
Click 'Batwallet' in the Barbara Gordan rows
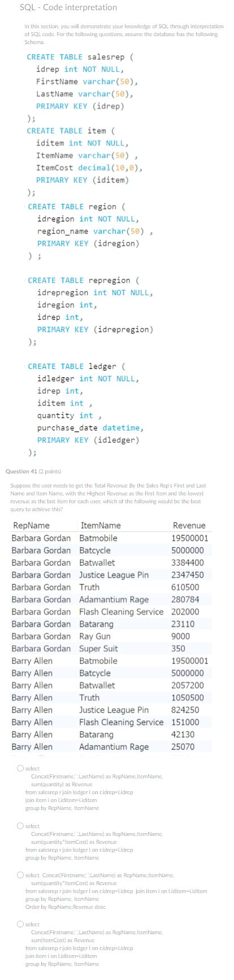[97, 563]
